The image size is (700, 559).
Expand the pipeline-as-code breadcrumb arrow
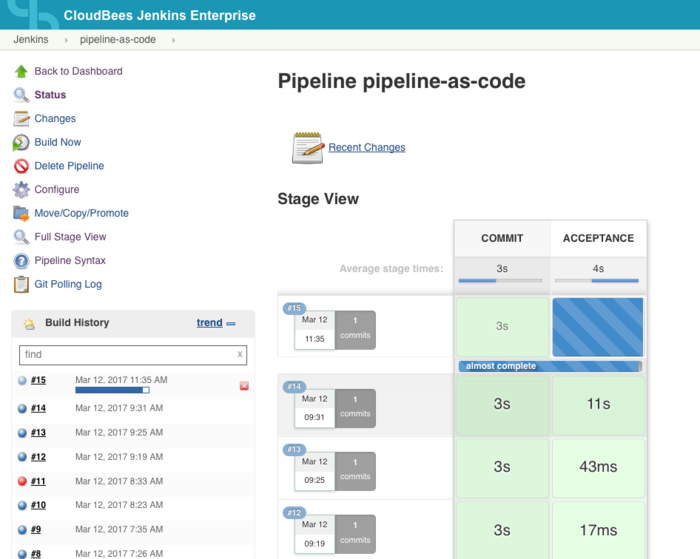[x=173, y=40]
